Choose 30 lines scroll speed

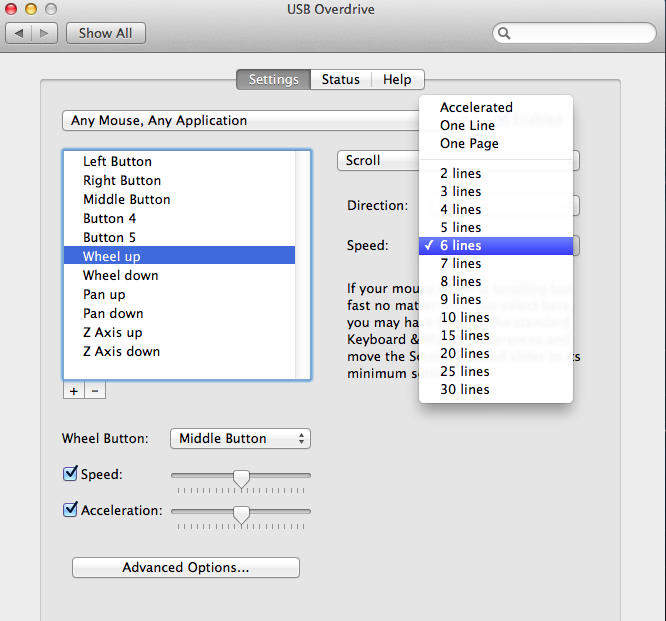tap(496, 390)
